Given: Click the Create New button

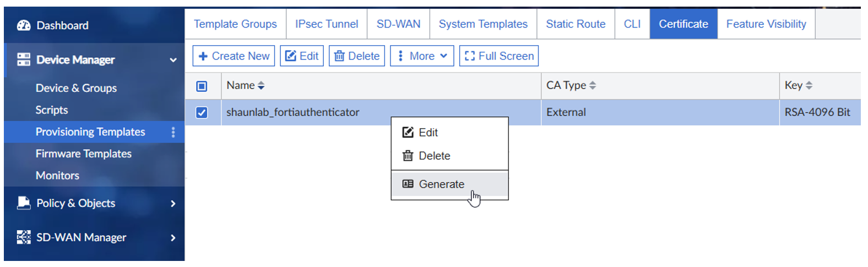Looking at the screenshot, I should click(234, 56).
